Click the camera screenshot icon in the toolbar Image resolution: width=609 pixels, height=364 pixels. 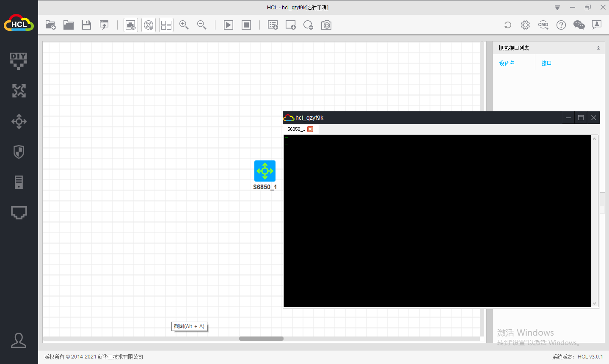coord(326,25)
